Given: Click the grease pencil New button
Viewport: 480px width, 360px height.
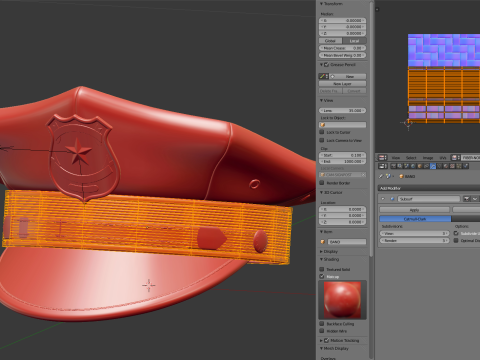Looking at the screenshot, I should click(348, 76).
